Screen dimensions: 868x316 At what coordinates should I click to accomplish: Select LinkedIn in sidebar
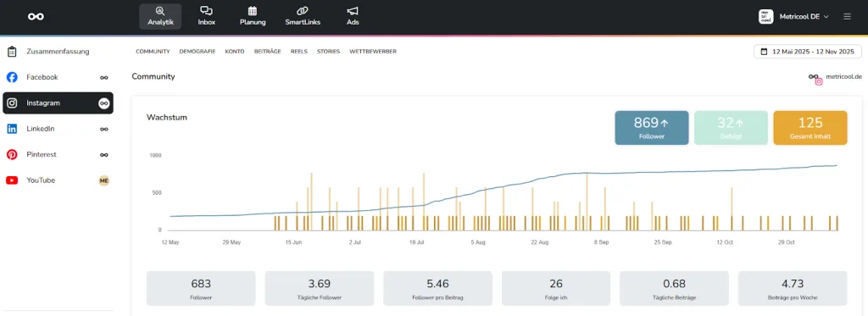point(58,129)
